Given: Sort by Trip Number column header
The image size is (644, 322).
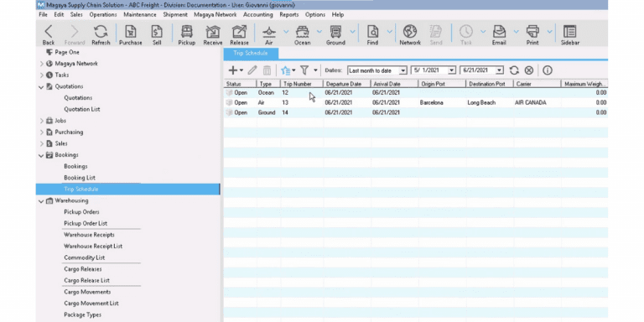Looking at the screenshot, I should [x=302, y=84].
